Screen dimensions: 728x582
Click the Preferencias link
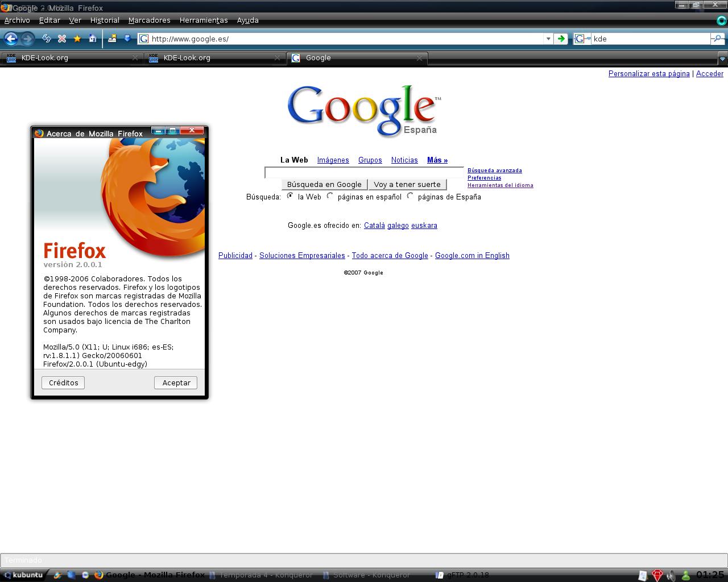(485, 178)
